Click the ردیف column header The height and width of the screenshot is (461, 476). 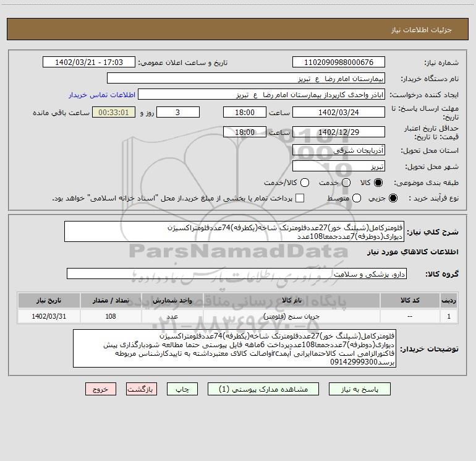449,300
